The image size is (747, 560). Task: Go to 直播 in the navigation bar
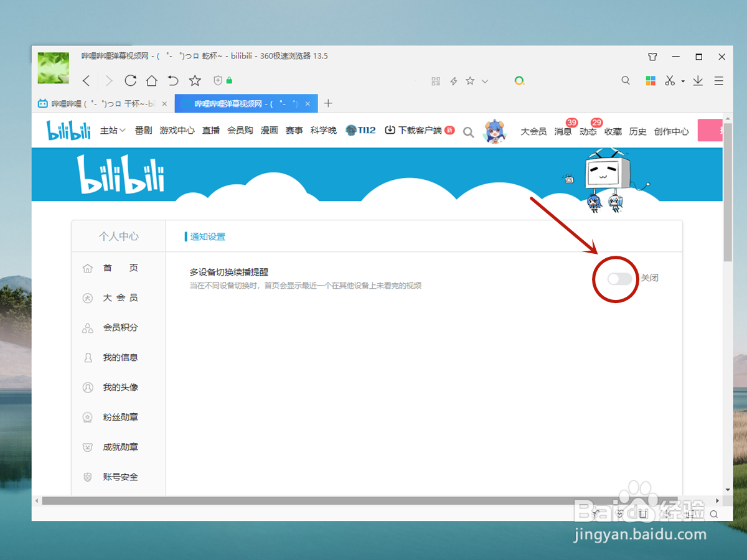pyautogui.click(x=211, y=131)
